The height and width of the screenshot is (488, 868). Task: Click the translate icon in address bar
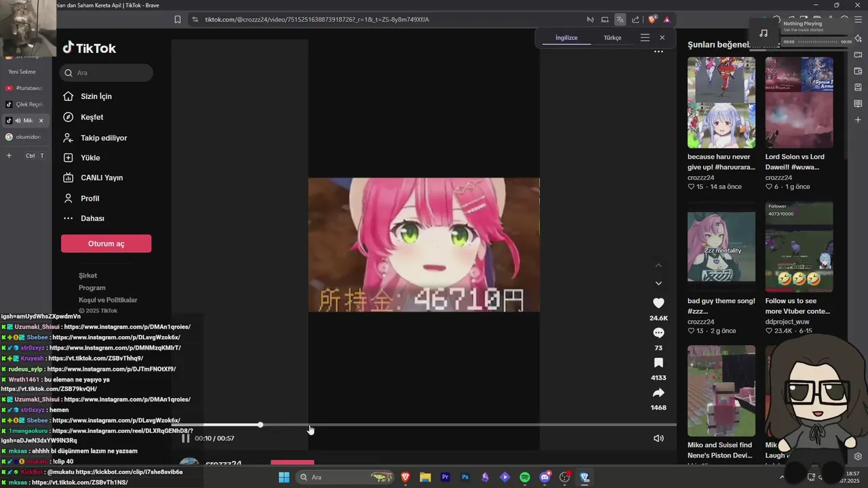[620, 20]
